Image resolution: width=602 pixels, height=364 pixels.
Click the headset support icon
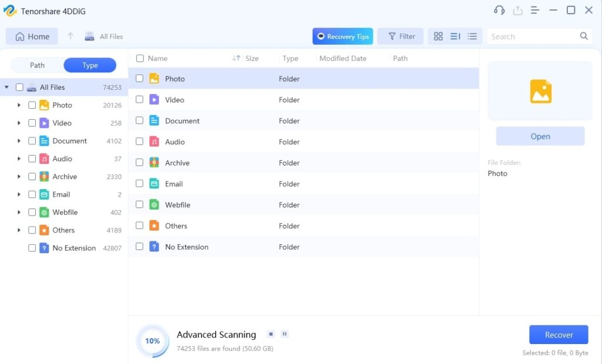[x=499, y=11]
